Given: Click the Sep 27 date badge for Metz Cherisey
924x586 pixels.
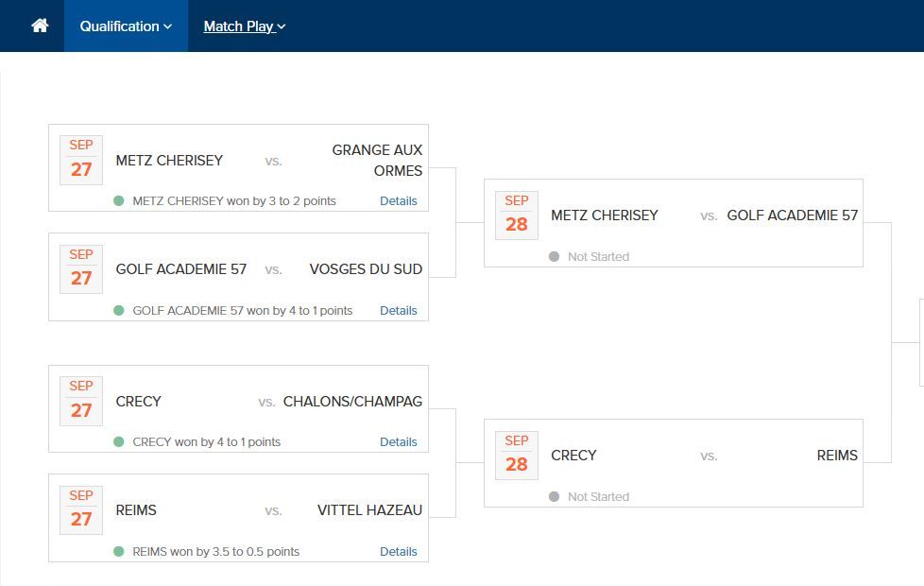Looking at the screenshot, I should (x=81, y=160).
